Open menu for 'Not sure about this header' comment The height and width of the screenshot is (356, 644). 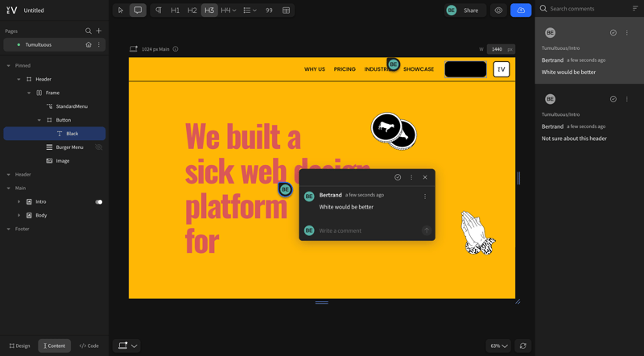[x=627, y=99]
